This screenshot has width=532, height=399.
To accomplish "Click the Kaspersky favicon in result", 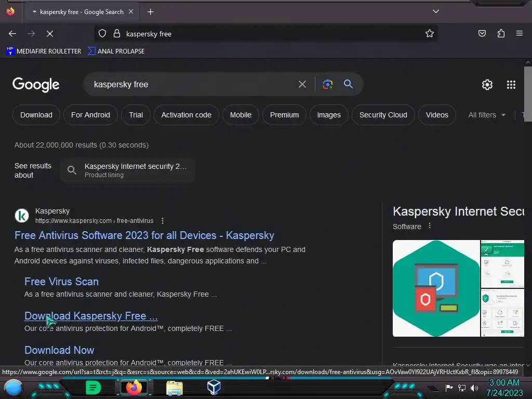I will 22,216.
